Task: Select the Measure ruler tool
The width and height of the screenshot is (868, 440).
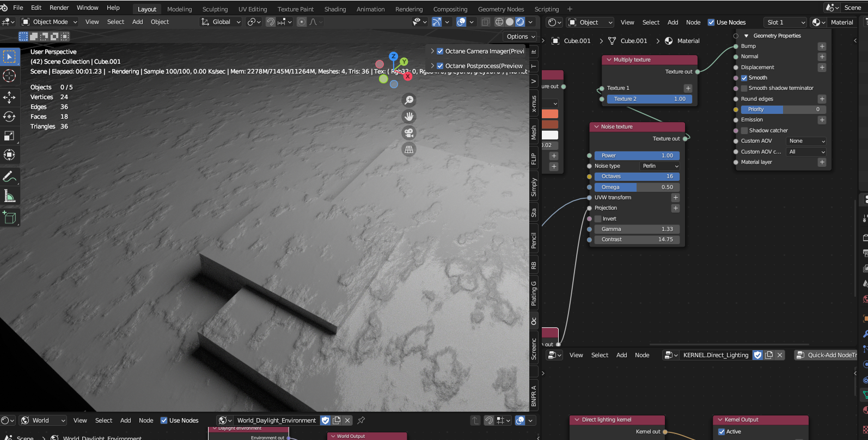Action: coord(10,195)
